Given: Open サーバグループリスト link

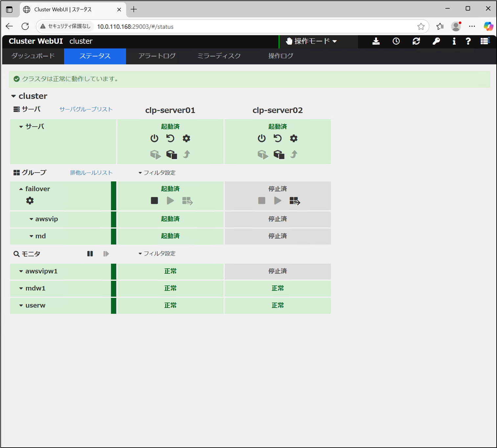Looking at the screenshot, I should click(x=86, y=109).
